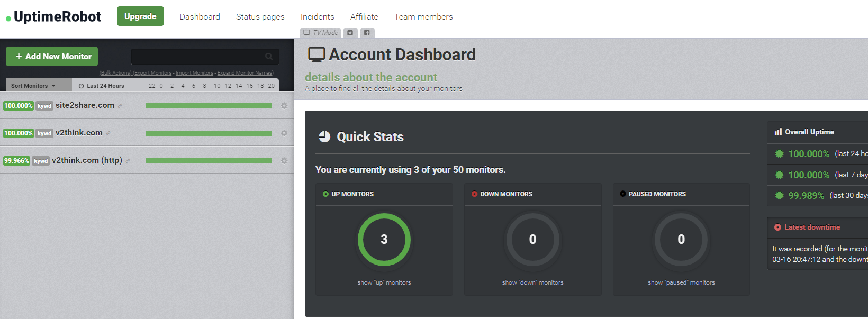
Task: Click Add New Monitor button
Action: coord(52,57)
